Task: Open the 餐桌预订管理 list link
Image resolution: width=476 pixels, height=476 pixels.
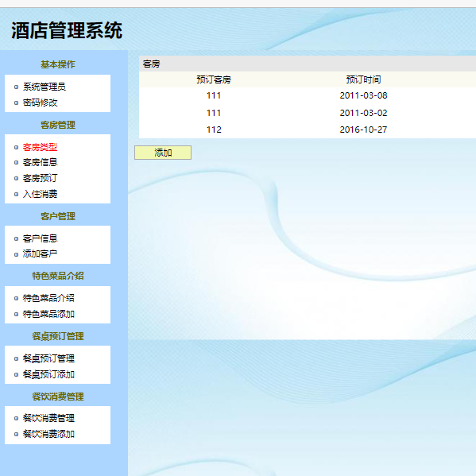Action: [48, 358]
